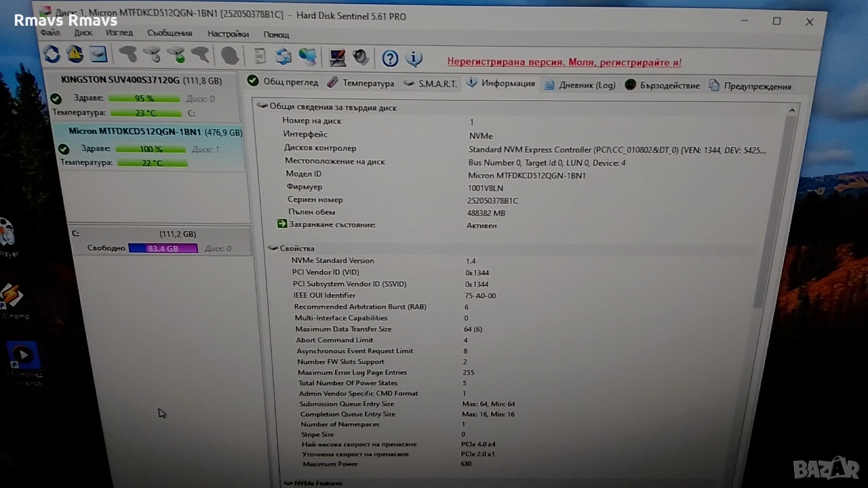
Task: Collapse the Свойства section header
Action: [273, 248]
